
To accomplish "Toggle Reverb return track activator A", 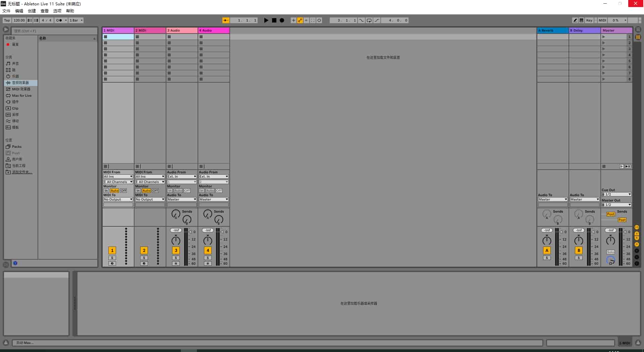I will coord(547,251).
